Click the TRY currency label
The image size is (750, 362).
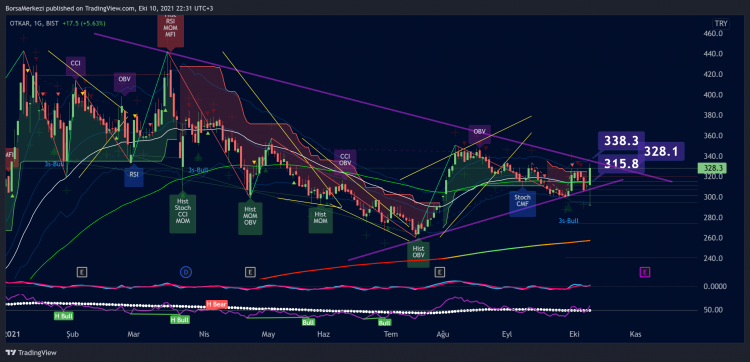(720, 23)
